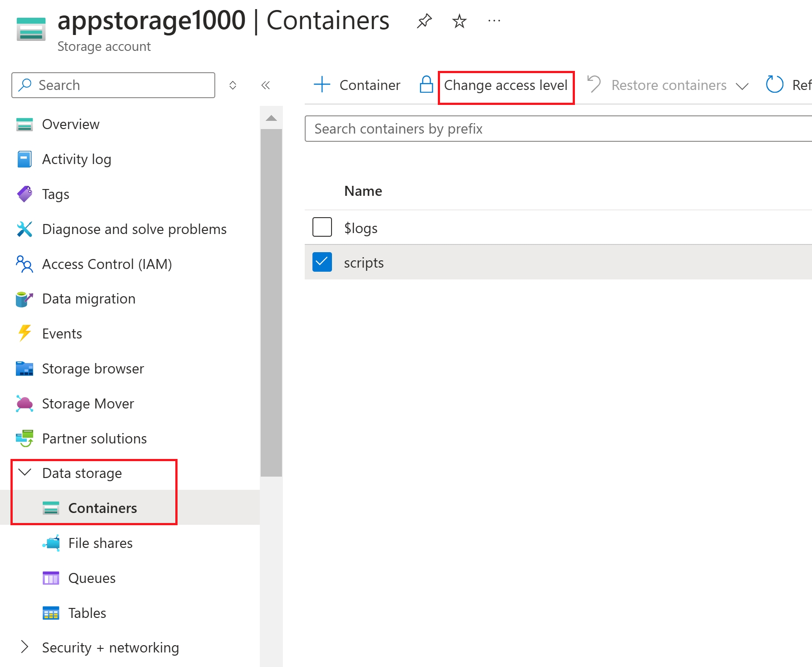The height and width of the screenshot is (667, 812).
Task: Collapse the sidebar with the double chevron
Action: pos(266,85)
